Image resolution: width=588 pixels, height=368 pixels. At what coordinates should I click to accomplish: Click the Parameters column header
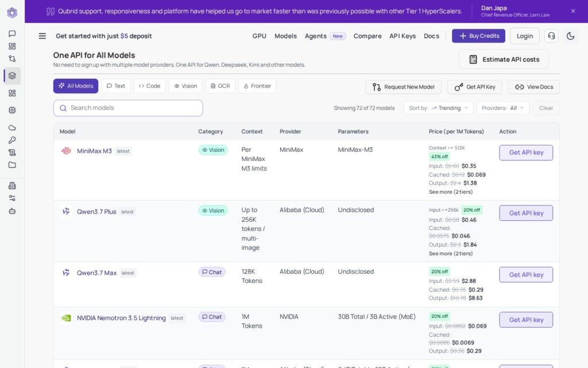click(353, 132)
